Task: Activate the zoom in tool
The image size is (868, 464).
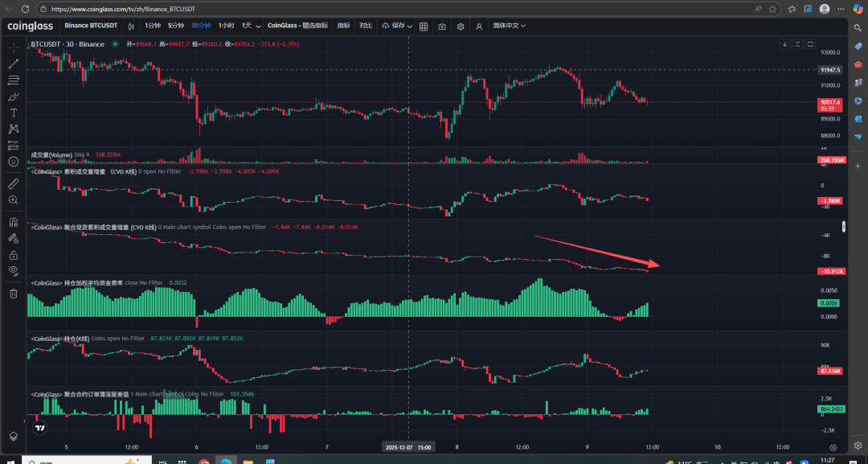Action: tap(14, 200)
